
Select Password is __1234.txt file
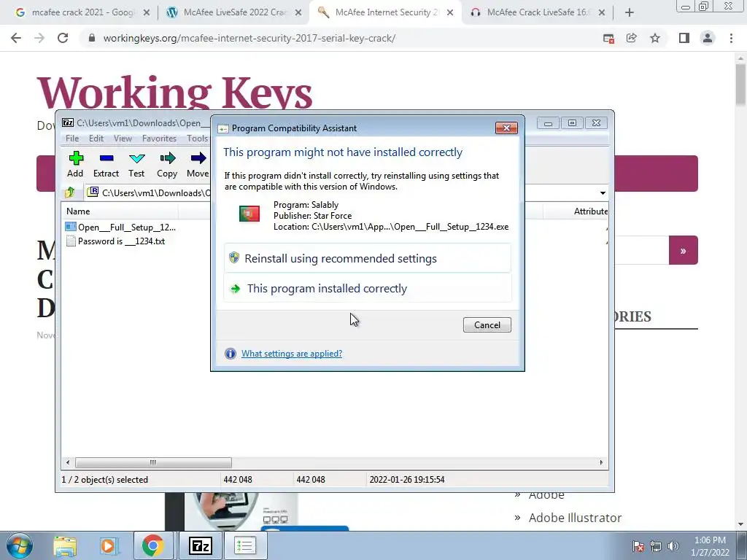tap(116, 241)
